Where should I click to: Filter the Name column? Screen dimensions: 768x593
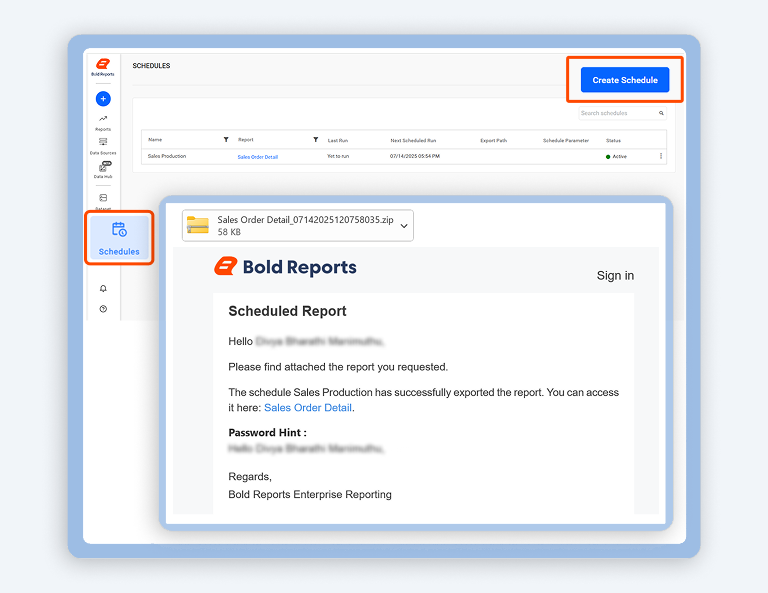coord(226,140)
